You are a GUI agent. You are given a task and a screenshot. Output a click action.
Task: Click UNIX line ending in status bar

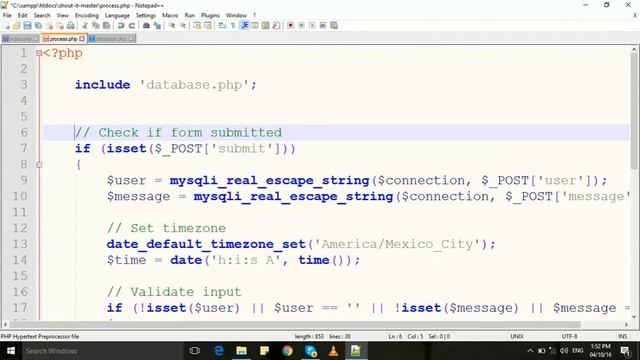coord(517,336)
